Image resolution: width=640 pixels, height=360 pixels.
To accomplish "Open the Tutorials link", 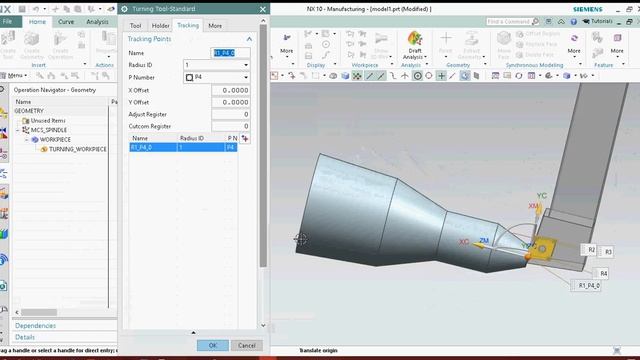I will [598, 21].
